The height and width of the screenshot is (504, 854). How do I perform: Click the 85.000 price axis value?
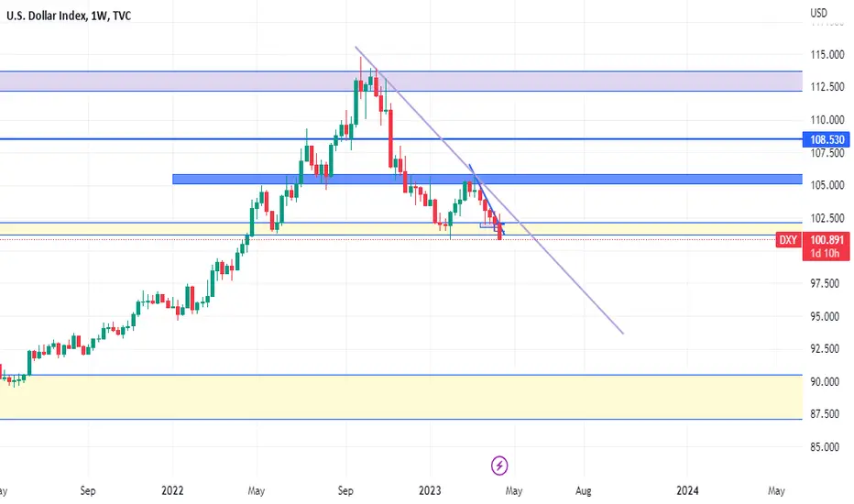click(x=827, y=447)
